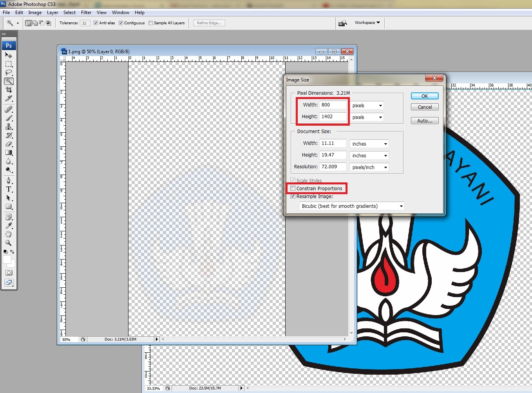Screen dimensions: 532x393
Task: Choose the Hand tool
Action: (9, 234)
